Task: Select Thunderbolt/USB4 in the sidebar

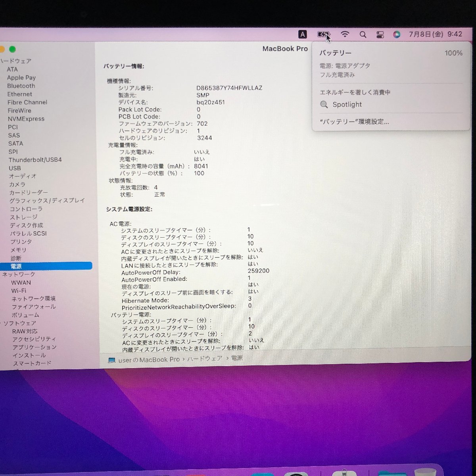Action: pyautogui.click(x=35, y=160)
